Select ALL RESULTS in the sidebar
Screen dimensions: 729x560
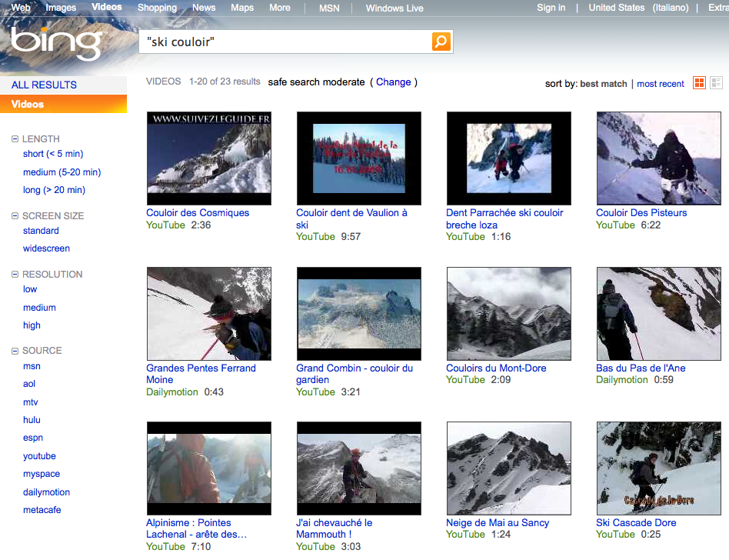coord(44,85)
